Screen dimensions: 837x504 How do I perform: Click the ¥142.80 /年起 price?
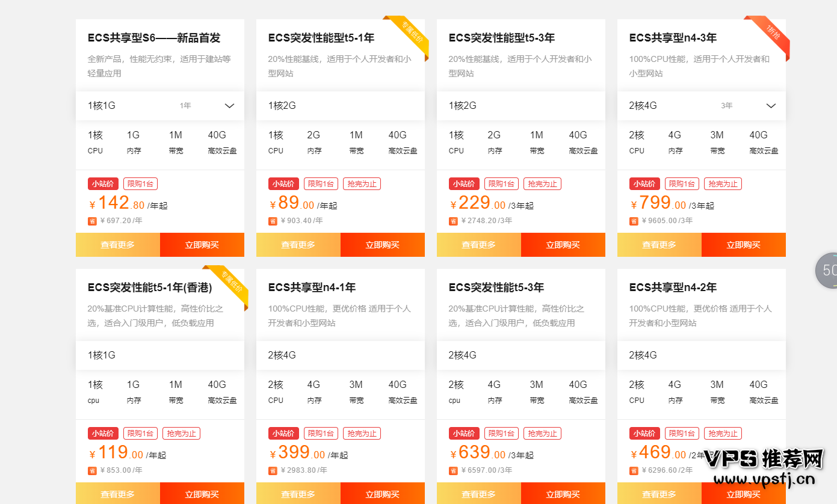(x=128, y=203)
